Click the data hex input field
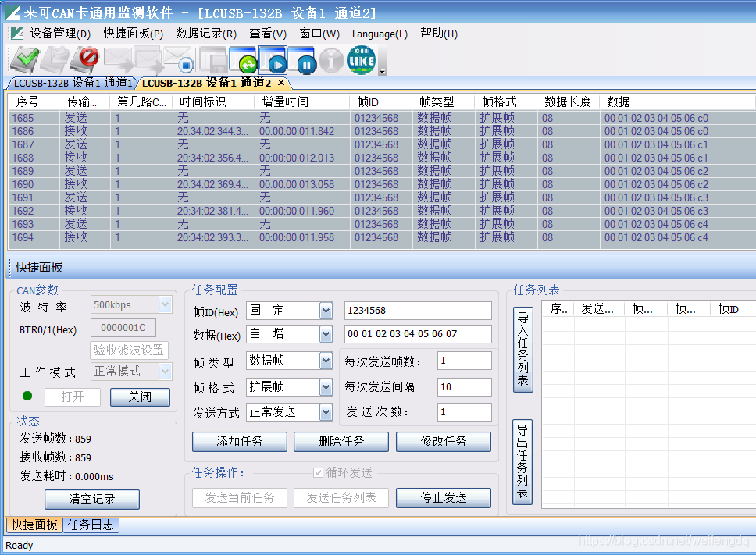This screenshot has height=555, width=756. 418,334
